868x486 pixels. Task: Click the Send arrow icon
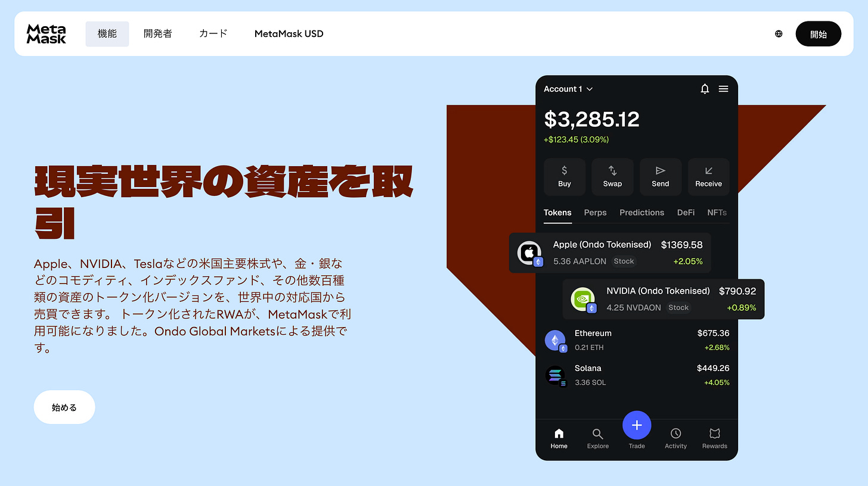pyautogui.click(x=661, y=170)
